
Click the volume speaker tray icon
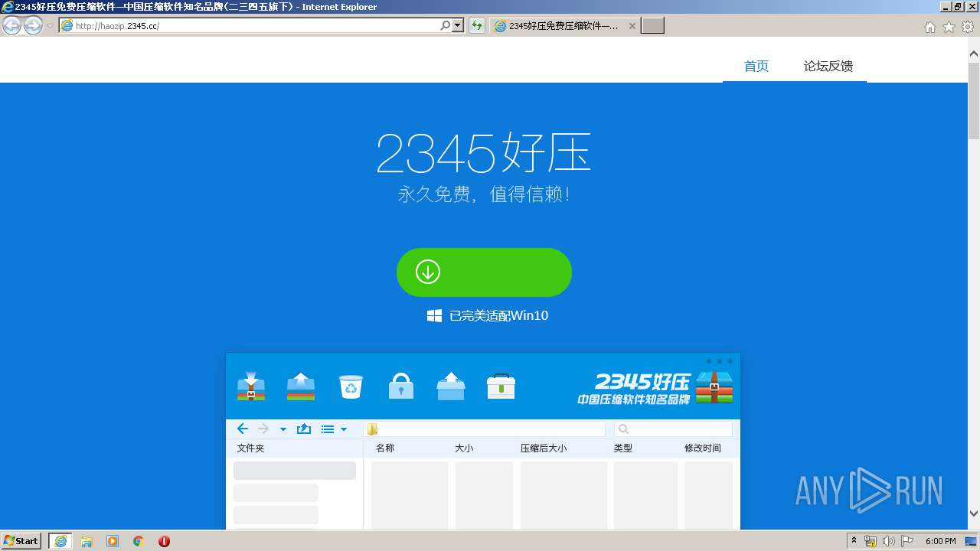(x=889, y=541)
